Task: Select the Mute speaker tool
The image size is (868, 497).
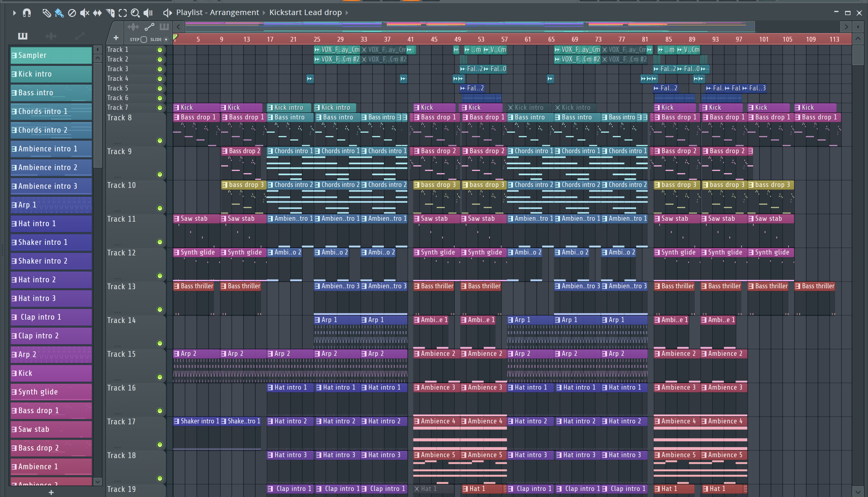Action: [x=84, y=13]
